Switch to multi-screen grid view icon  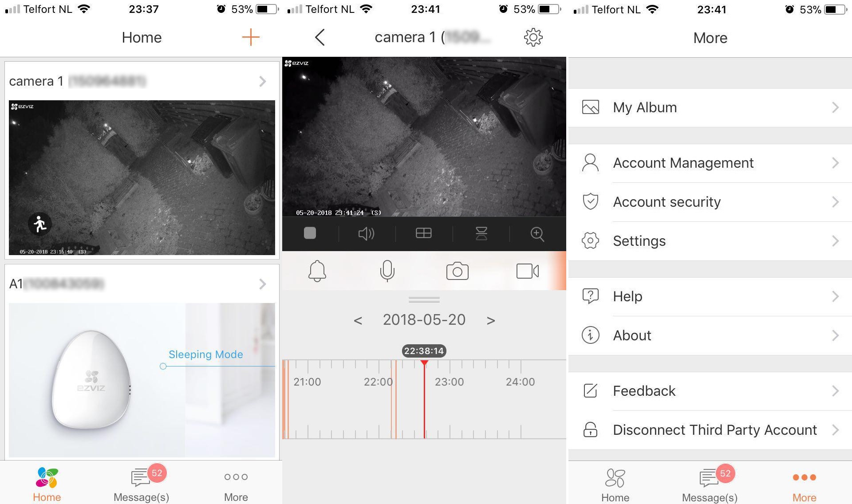click(423, 233)
